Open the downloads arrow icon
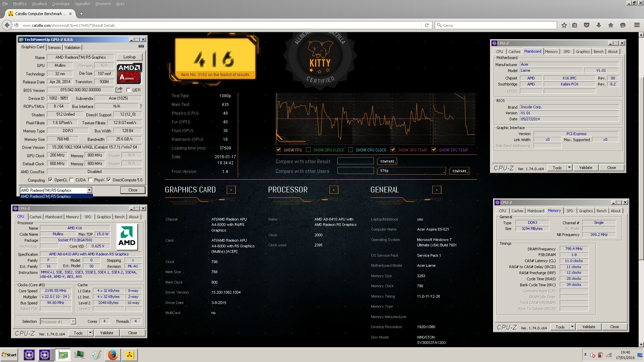 click(x=599, y=25)
